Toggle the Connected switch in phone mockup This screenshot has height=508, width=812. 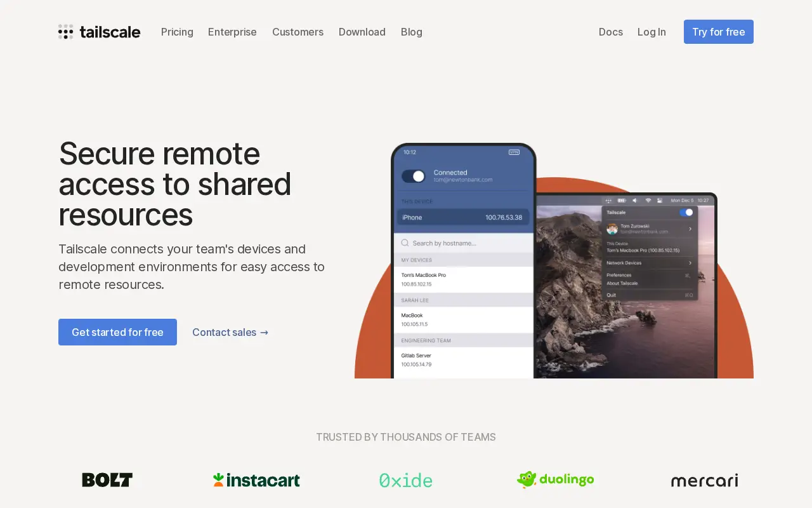[x=414, y=176]
